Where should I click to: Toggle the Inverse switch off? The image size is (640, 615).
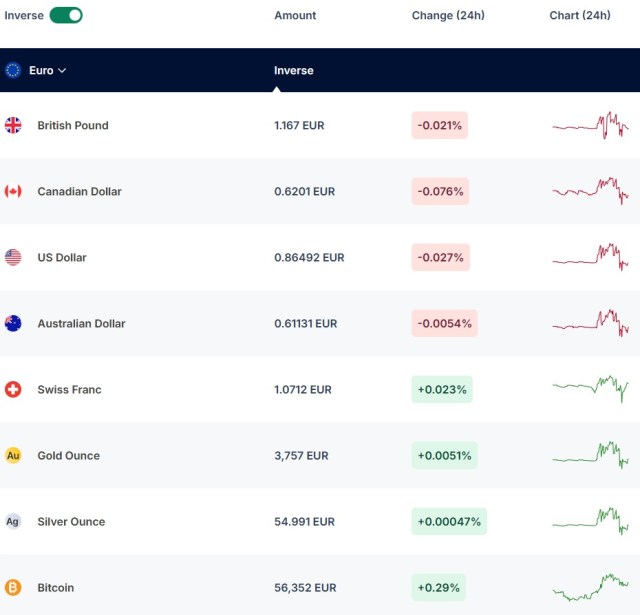(x=66, y=16)
